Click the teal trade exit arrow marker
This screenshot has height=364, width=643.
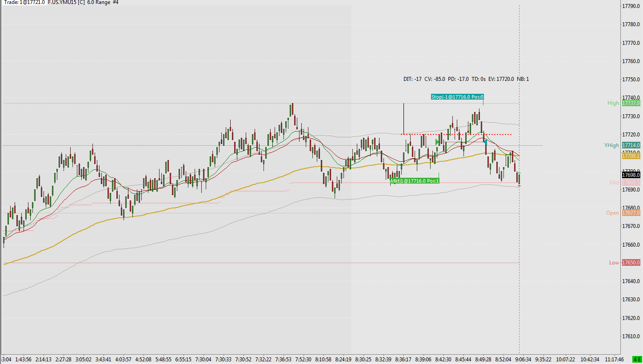coord(486,142)
